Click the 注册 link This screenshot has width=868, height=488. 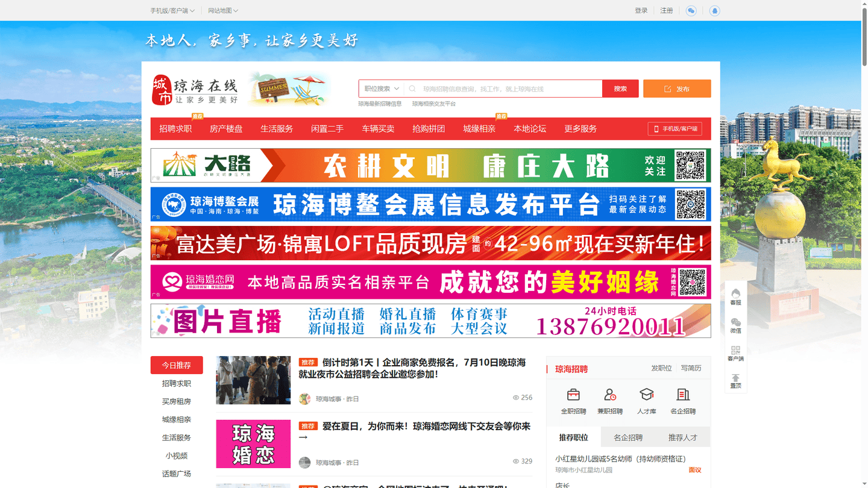click(667, 11)
